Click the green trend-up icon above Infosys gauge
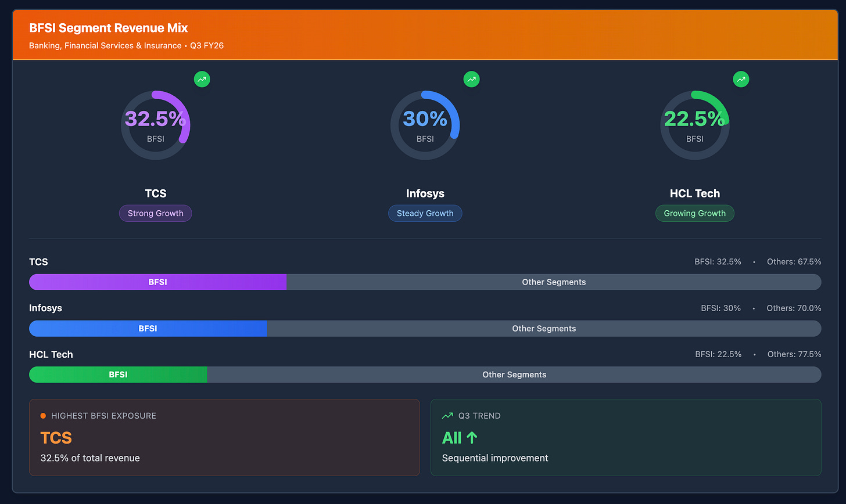This screenshot has height=504, width=846. pyautogui.click(x=471, y=79)
